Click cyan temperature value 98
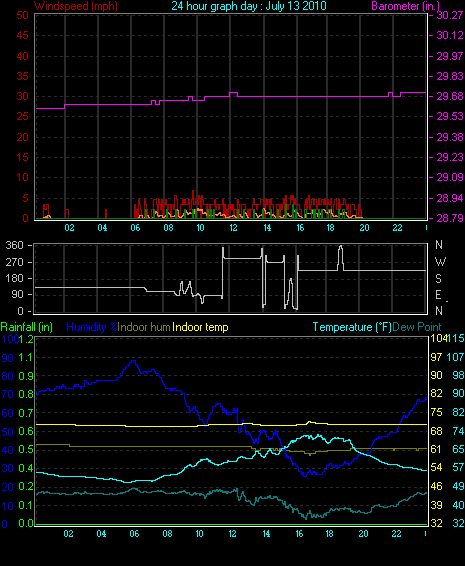The width and height of the screenshot is (465, 566). click(458, 375)
